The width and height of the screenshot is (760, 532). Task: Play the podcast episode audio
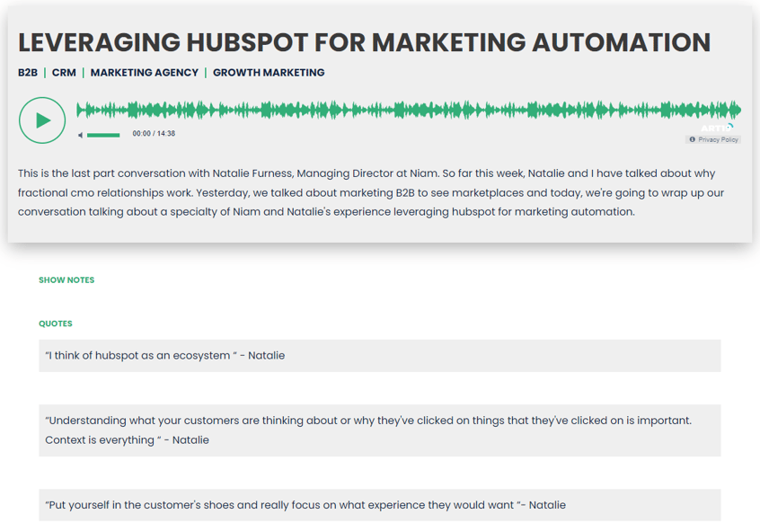pos(42,120)
